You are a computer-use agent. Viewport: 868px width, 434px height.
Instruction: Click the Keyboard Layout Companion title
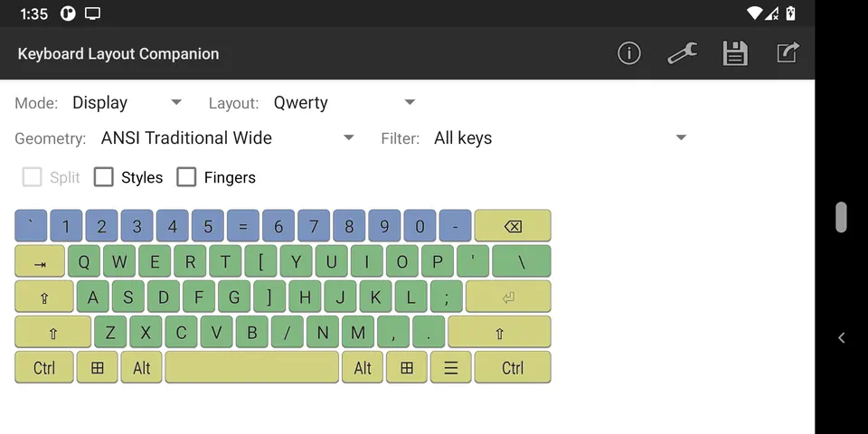tap(118, 53)
